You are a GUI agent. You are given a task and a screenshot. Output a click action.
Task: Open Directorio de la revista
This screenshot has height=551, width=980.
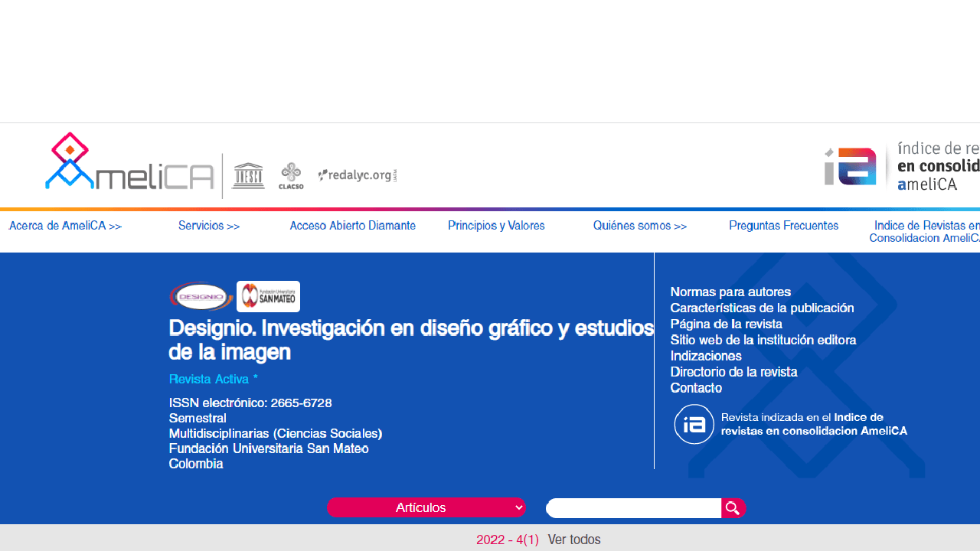(733, 372)
